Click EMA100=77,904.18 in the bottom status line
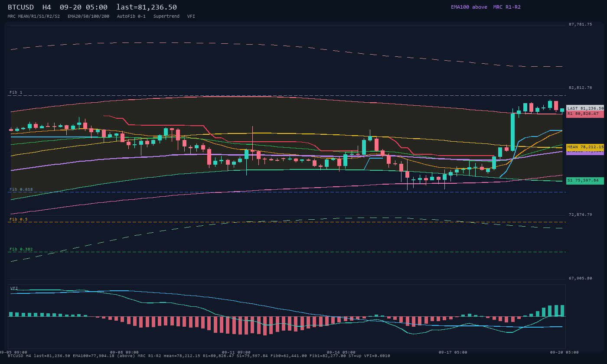607x364 pixels. point(93,356)
